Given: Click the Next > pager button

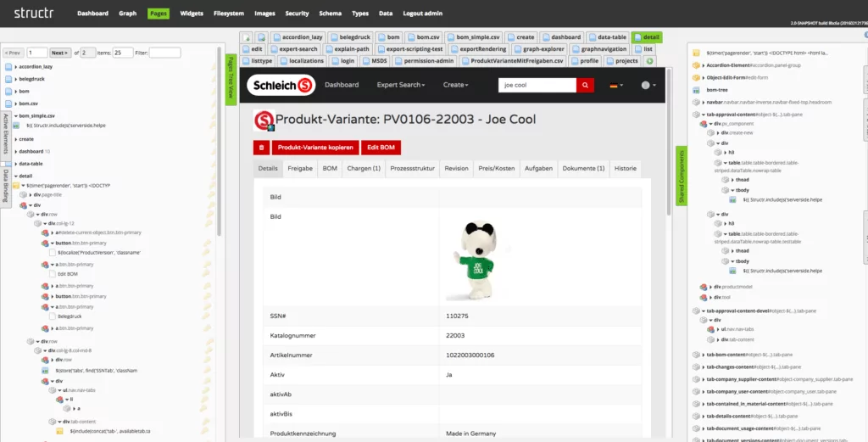Looking at the screenshot, I should [x=60, y=53].
